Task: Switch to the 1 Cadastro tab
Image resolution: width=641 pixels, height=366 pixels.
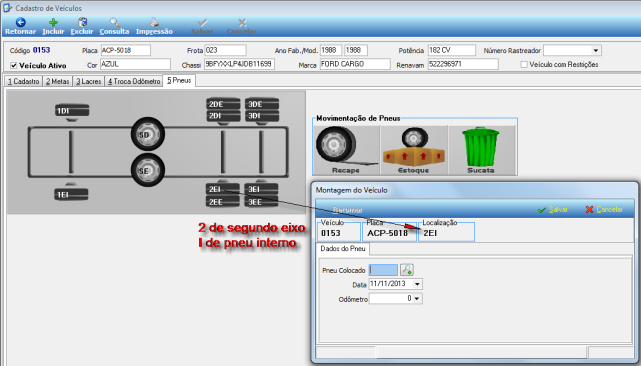Action: (x=24, y=81)
